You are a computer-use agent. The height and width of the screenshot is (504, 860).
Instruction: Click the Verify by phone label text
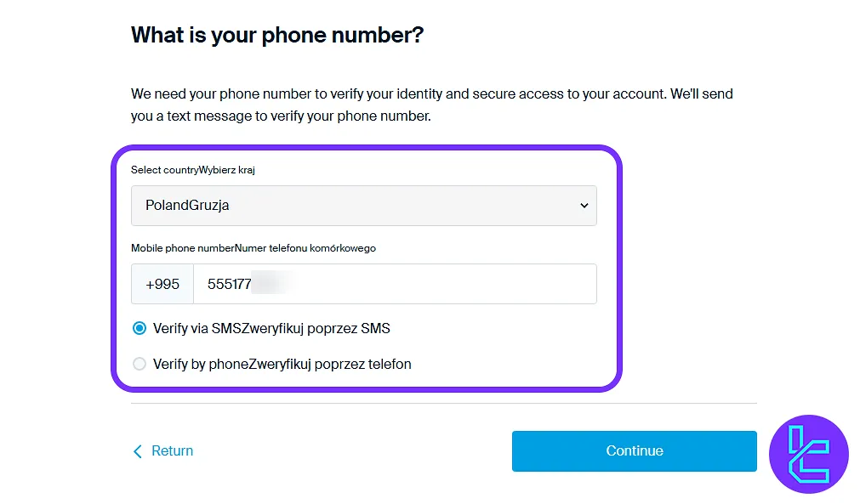282,364
